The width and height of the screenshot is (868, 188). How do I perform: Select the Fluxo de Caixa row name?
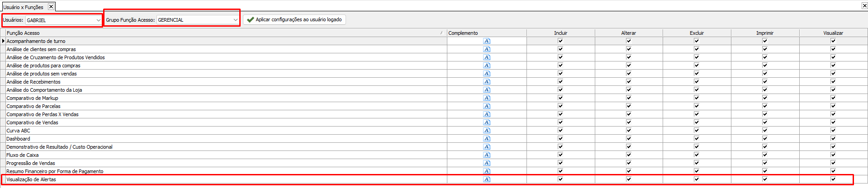click(23, 155)
